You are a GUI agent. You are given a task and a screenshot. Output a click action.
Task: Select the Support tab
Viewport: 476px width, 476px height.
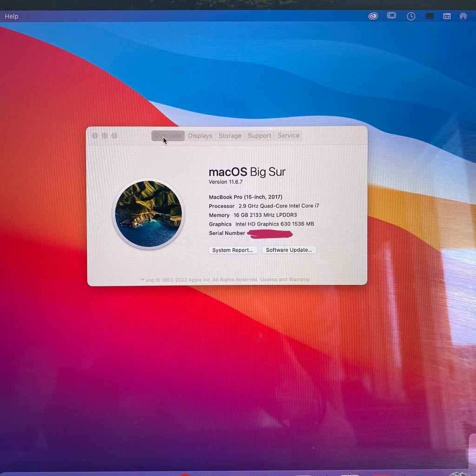[x=259, y=135]
